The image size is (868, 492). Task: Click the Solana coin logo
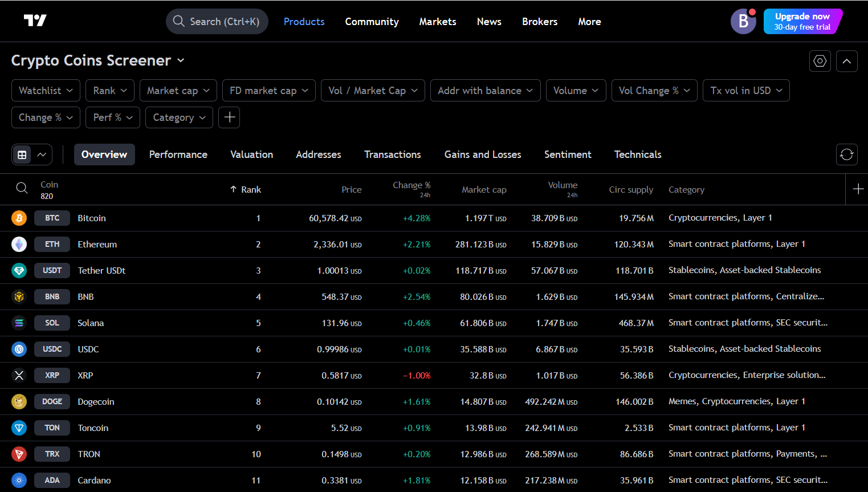[19, 323]
